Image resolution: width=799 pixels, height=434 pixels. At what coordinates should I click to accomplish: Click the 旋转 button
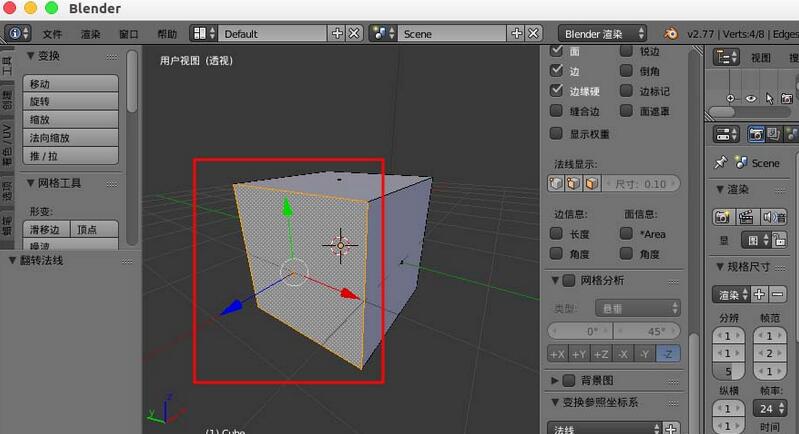click(71, 101)
